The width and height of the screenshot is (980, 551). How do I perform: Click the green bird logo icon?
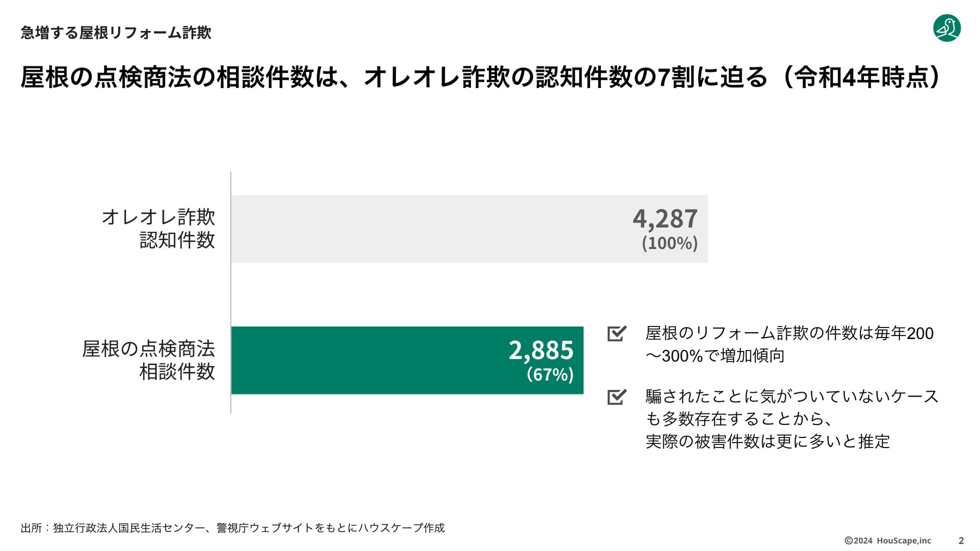tap(946, 28)
